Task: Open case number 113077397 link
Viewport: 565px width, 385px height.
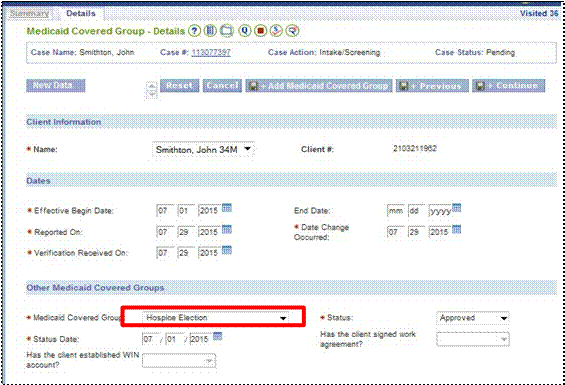Action: tap(211, 53)
